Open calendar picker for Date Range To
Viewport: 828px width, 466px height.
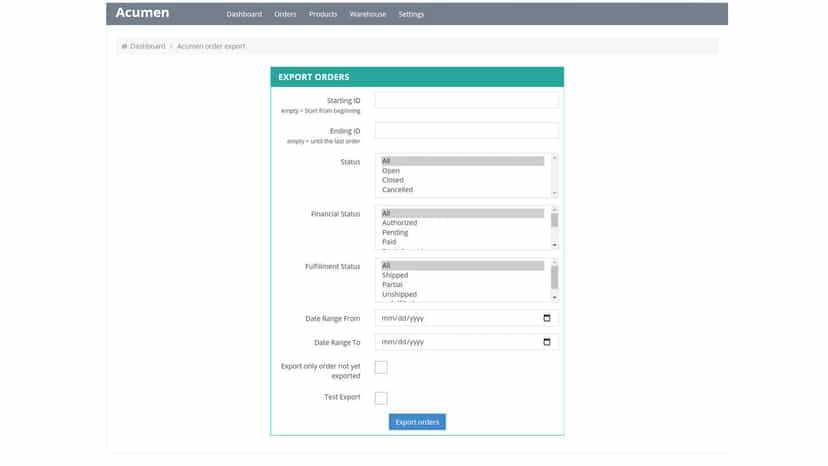tap(547, 342)
